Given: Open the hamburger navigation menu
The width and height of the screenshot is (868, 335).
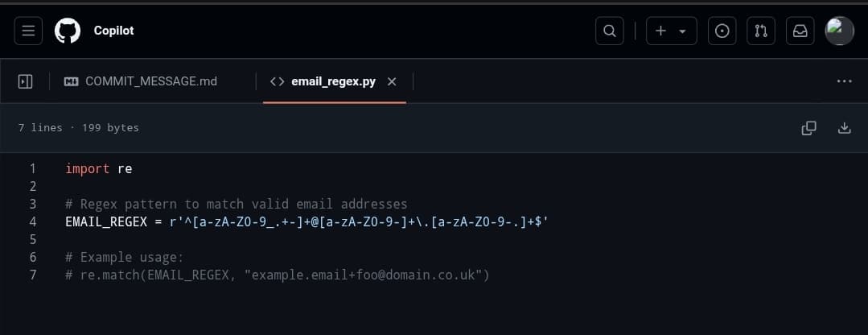Looking at the screenshot, I should (28, 31).
